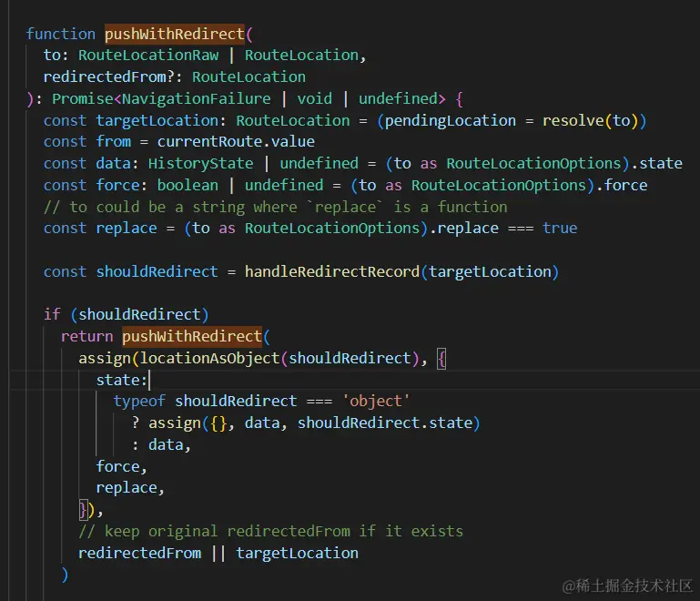Viewport: 700px width, 601px height.
Task: Click force in the const force declaration
Action: pyautogui.click(x=117, y=185)
